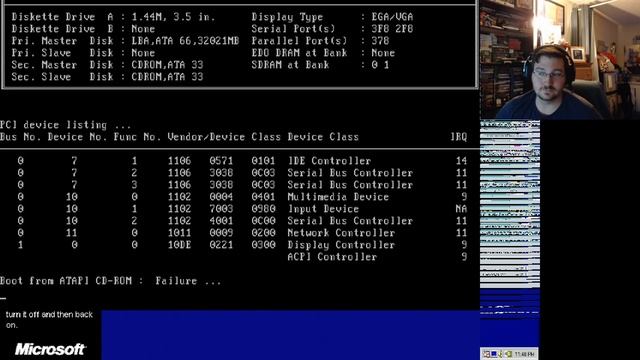
Task: Click the NVIDIA tray icon in the taskbar
Action: 508,354
